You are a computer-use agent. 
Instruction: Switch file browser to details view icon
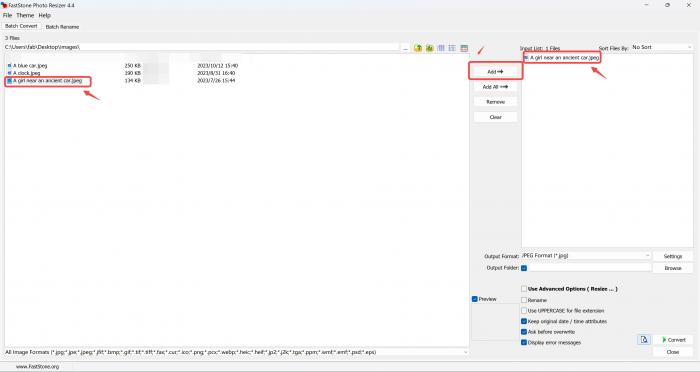point(464,48)
